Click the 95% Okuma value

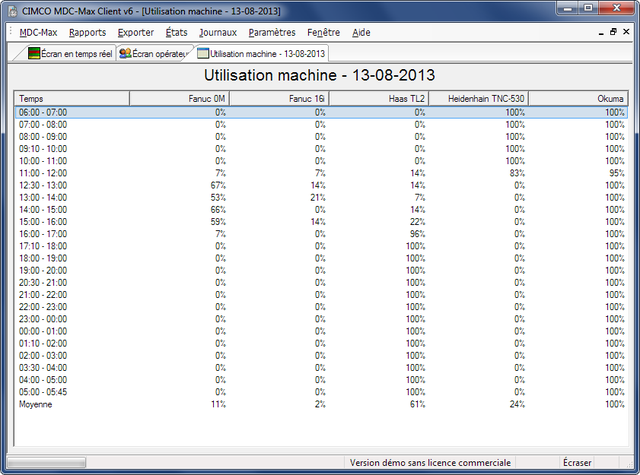[617, 173]
